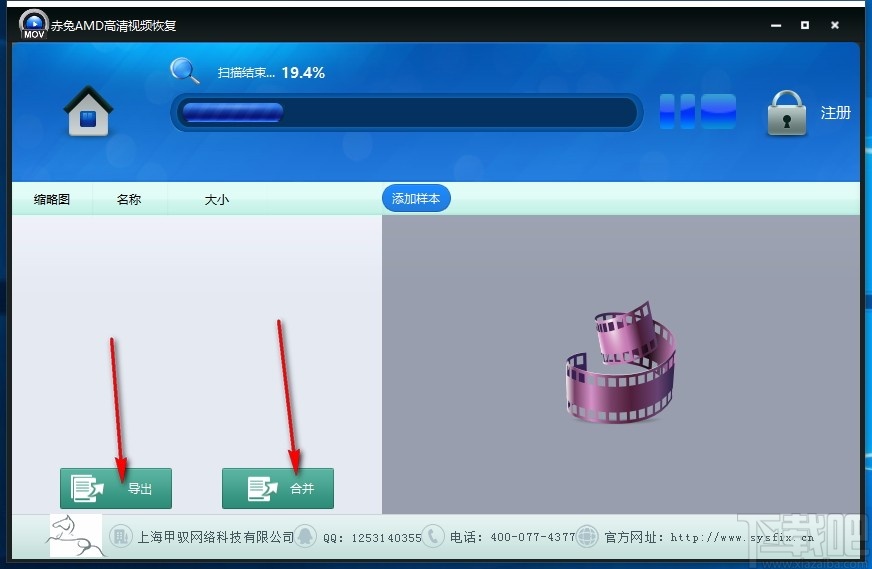Open the 注册 registration link
The height and width of the screenshot is (569, 872).
(x=835, y=113)
